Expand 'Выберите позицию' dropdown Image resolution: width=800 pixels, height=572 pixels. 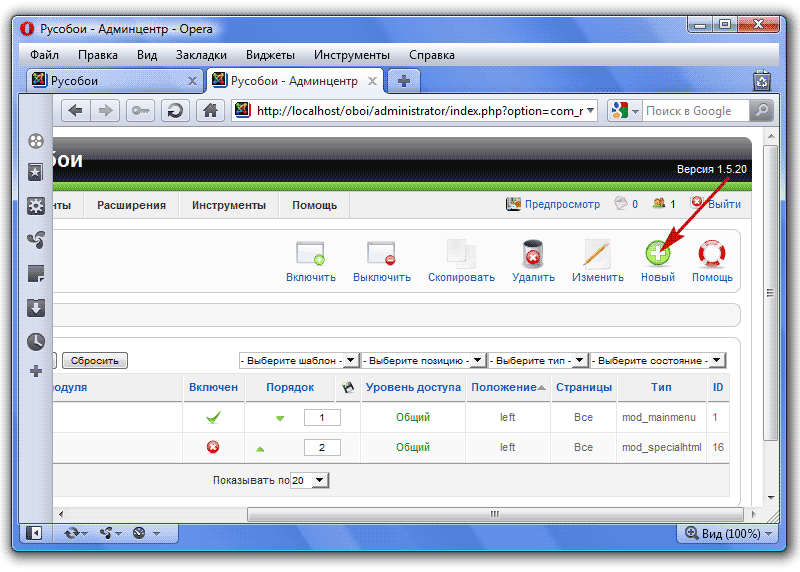(x=423, y=360)
